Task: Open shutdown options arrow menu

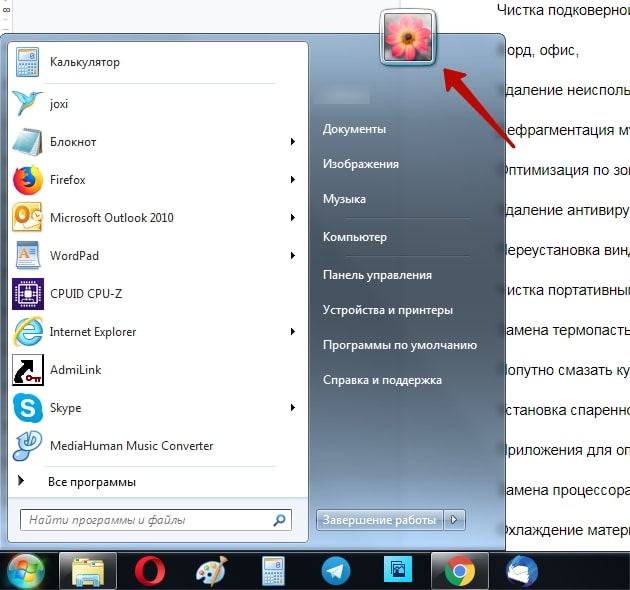Action: [x=454, y=520]
